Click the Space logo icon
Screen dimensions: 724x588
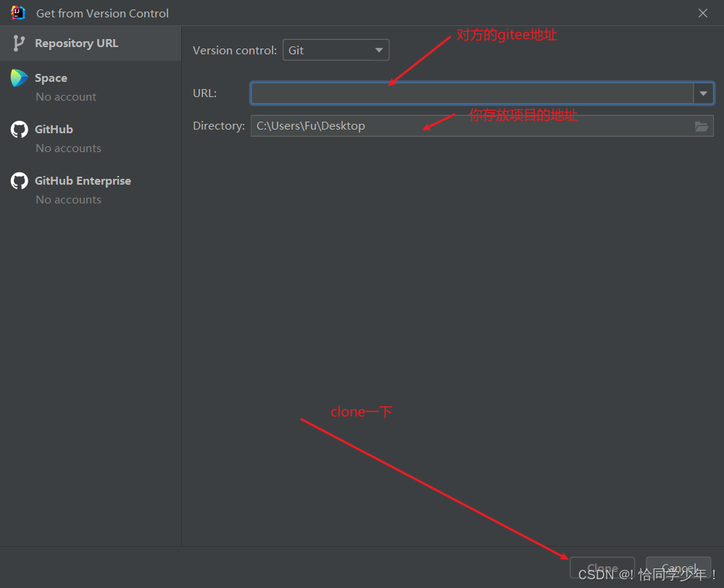coord(19,78)
